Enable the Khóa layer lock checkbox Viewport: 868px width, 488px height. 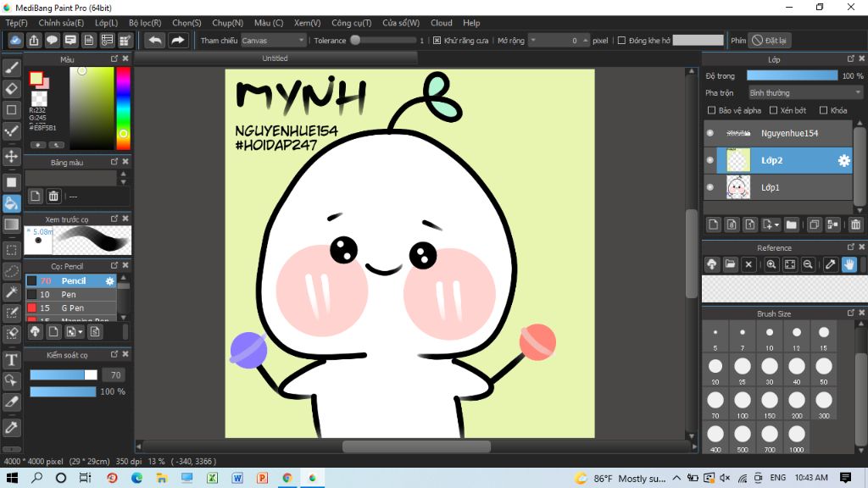pos(824,110)
